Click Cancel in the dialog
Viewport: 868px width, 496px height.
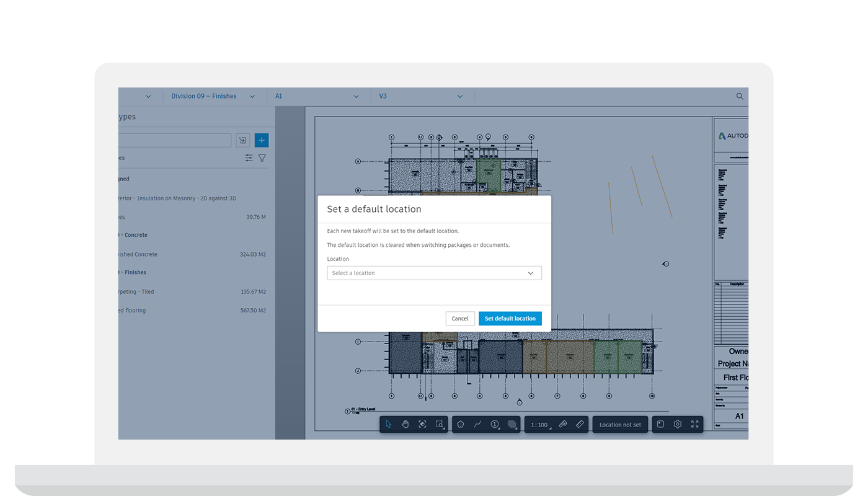point(460,319)
